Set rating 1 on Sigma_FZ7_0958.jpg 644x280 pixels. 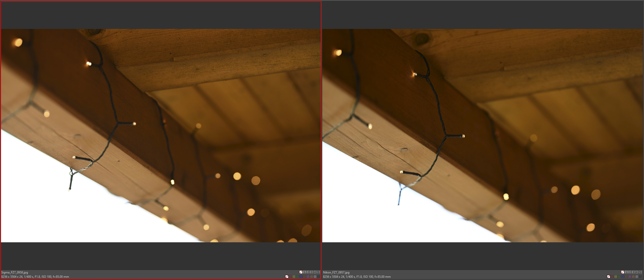coord(304,272)
